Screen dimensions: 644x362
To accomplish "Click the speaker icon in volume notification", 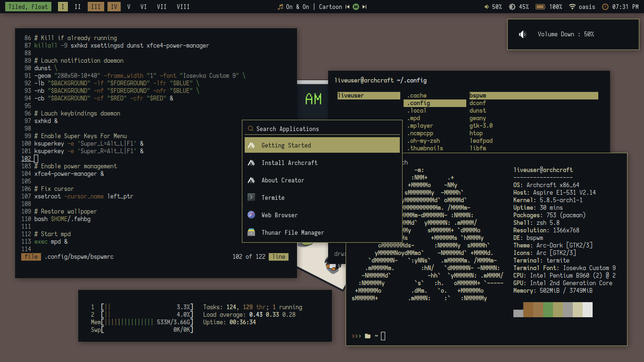I will [x=522, y=34].
